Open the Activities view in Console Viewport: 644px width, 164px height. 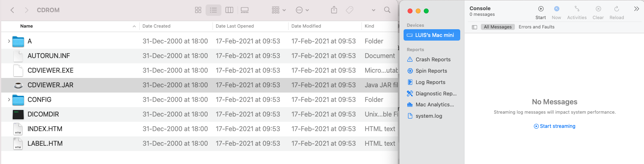(x=577, y=9)
